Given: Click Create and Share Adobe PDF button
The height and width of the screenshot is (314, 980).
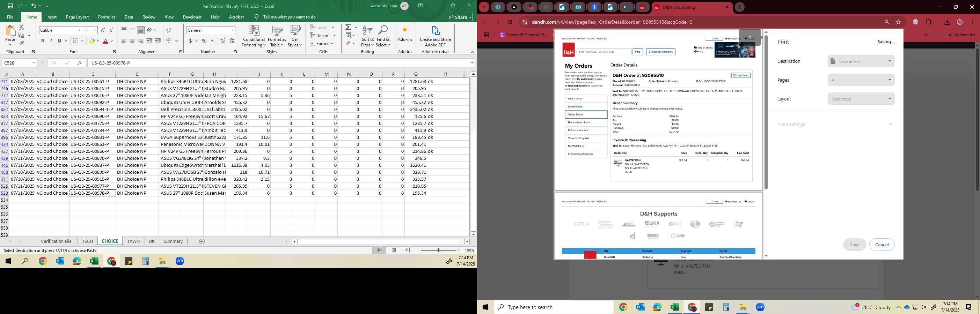Looking at the screenshot, I should (x=435, y=36).
